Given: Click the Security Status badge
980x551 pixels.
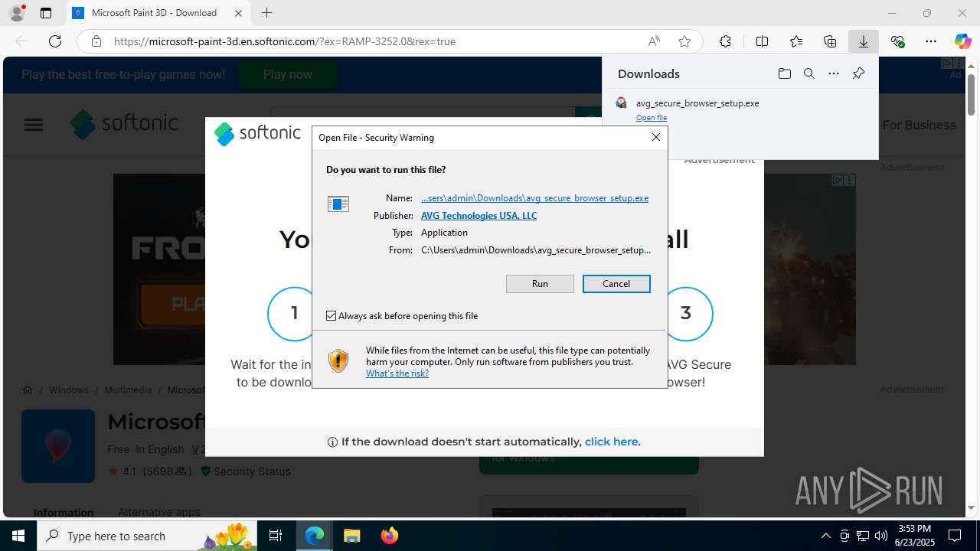Looking at the screenshot, I should click(246, 471).
